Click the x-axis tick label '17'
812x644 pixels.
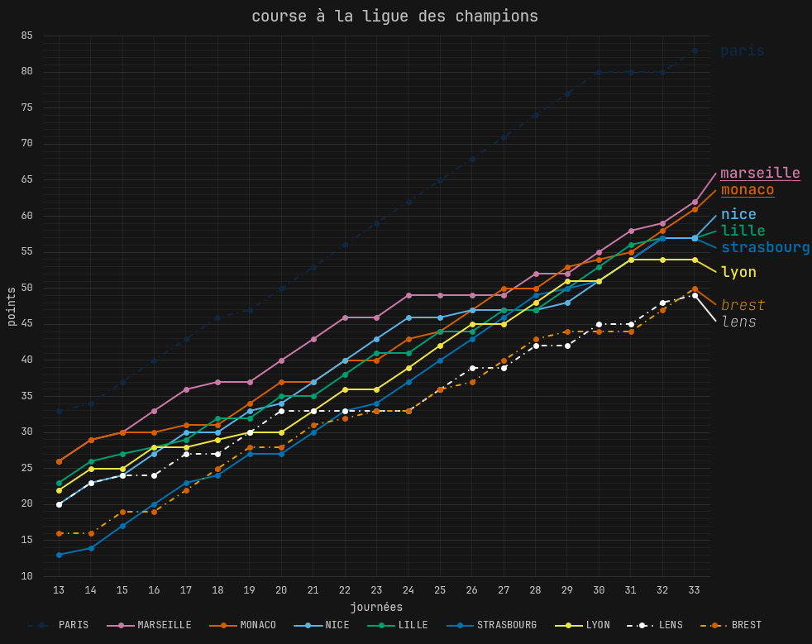tap(186, 590)
